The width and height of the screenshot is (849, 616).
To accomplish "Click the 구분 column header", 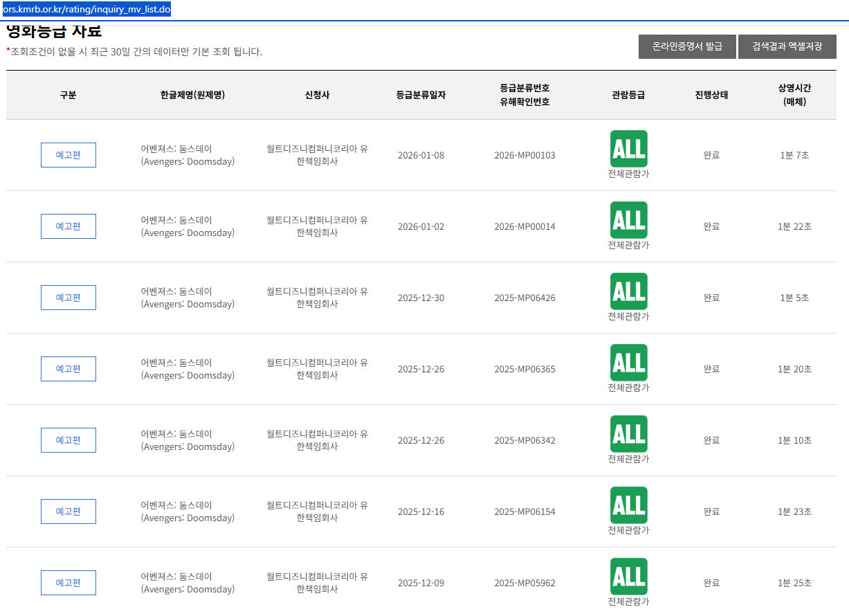I will [68, 95].
